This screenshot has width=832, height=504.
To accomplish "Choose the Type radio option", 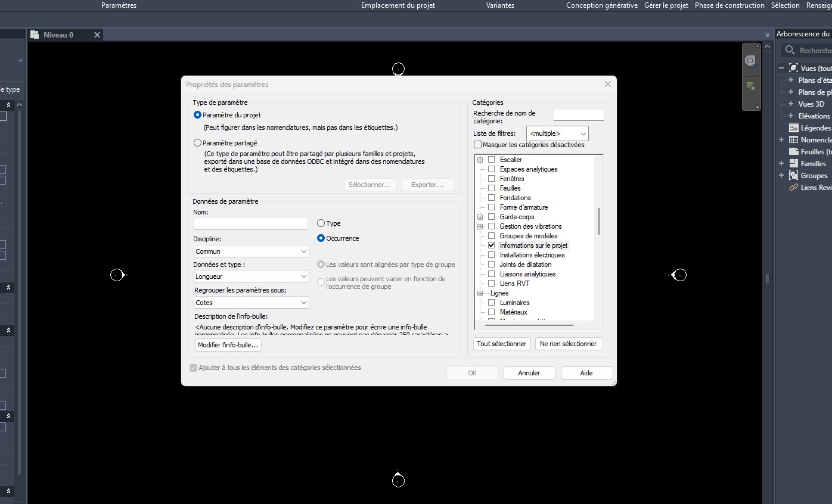I will 321,223.
